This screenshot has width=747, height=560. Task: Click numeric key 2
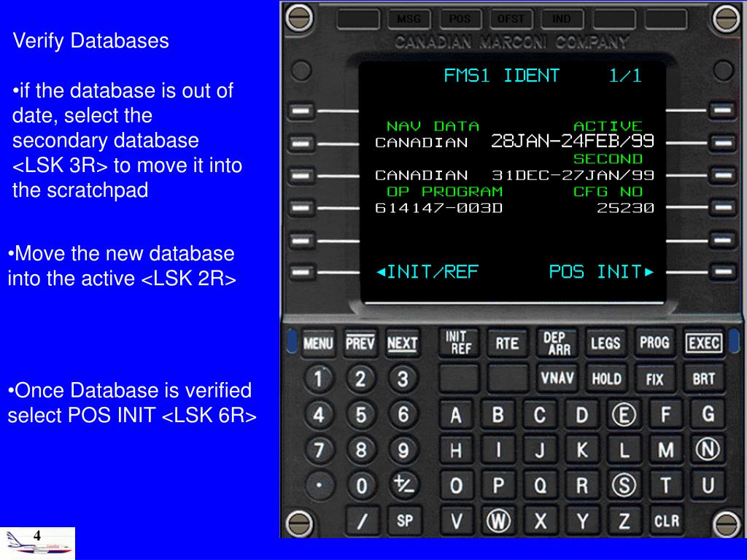tap(360, 378)
